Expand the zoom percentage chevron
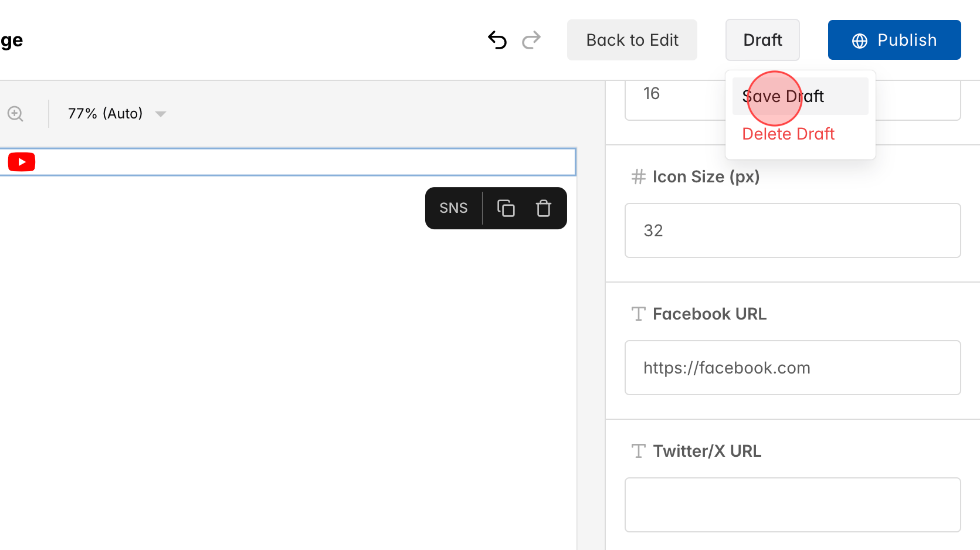Viewport: 980px width, 550px height. [161, 114]
